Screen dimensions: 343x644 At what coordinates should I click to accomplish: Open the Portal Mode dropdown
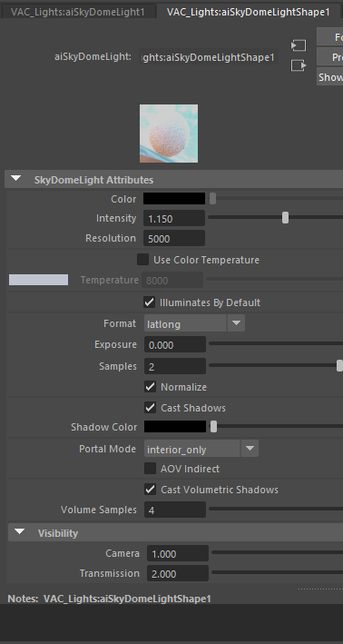point(201,449)
